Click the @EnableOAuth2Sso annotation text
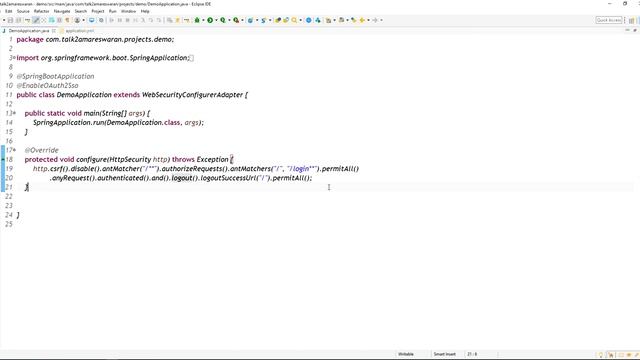 [47, 85]
